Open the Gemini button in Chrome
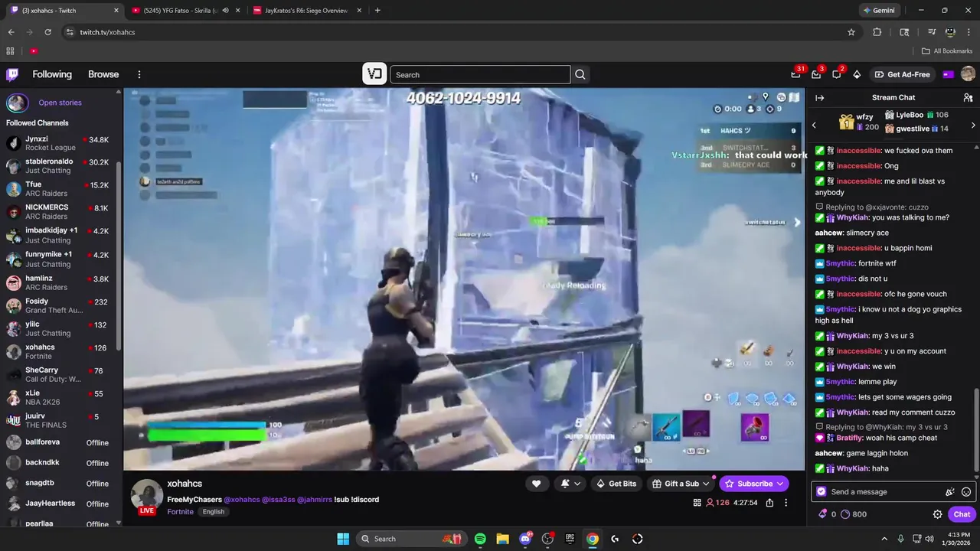The height and width of the screenshot is (551, 980). 878,11
